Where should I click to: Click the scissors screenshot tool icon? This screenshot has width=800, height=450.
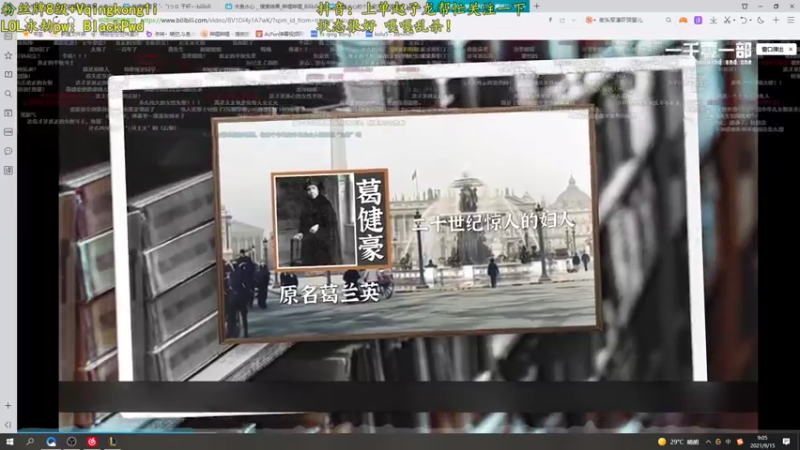[727, 20]
